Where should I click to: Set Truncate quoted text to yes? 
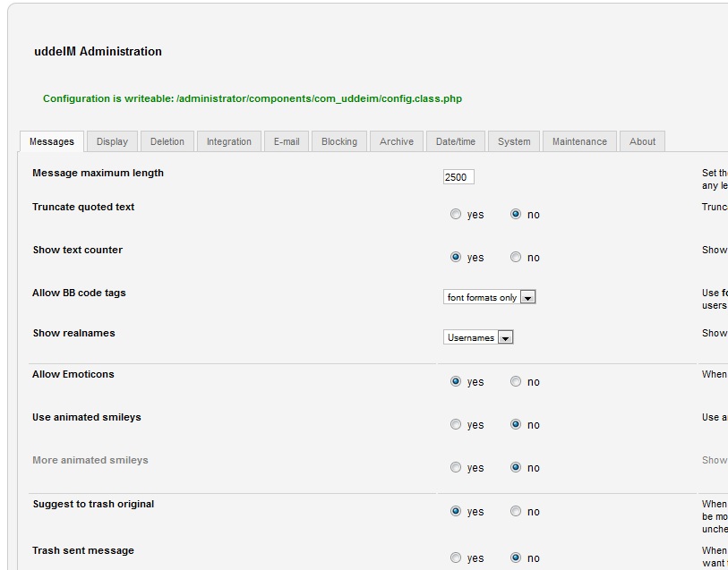point(456,214)
